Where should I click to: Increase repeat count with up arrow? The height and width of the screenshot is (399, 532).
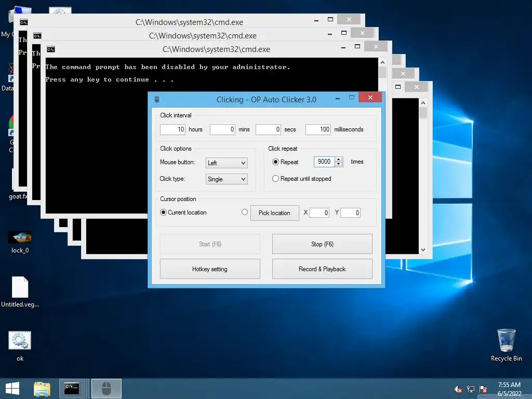(338, 159)
